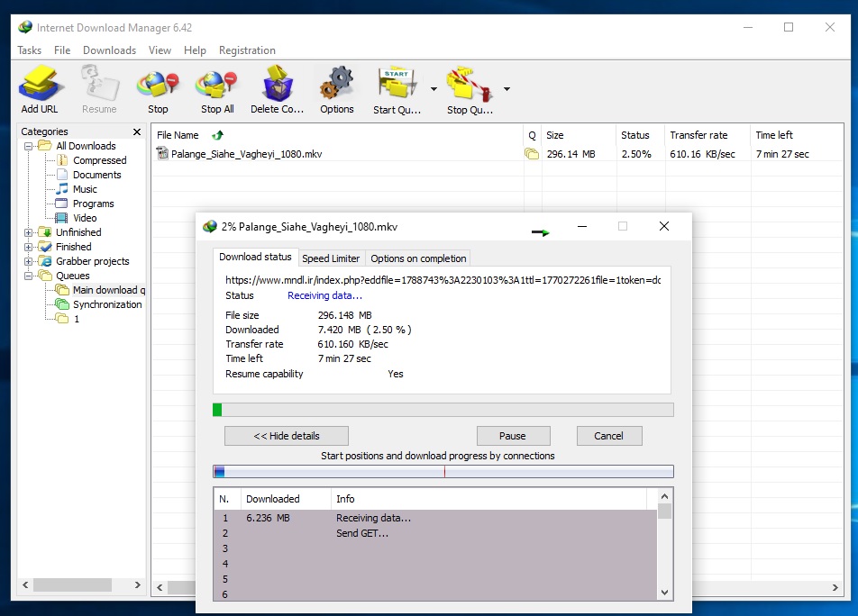858x616 pixels.
Task: Switch to Options on completion tab
Action: pos(418,258)
